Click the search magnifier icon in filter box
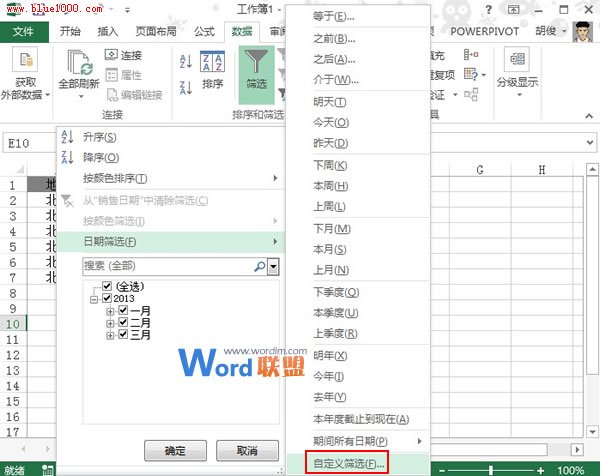Image resolution: width=600 pixels, height=476 pixels. (x=260, y=266)
